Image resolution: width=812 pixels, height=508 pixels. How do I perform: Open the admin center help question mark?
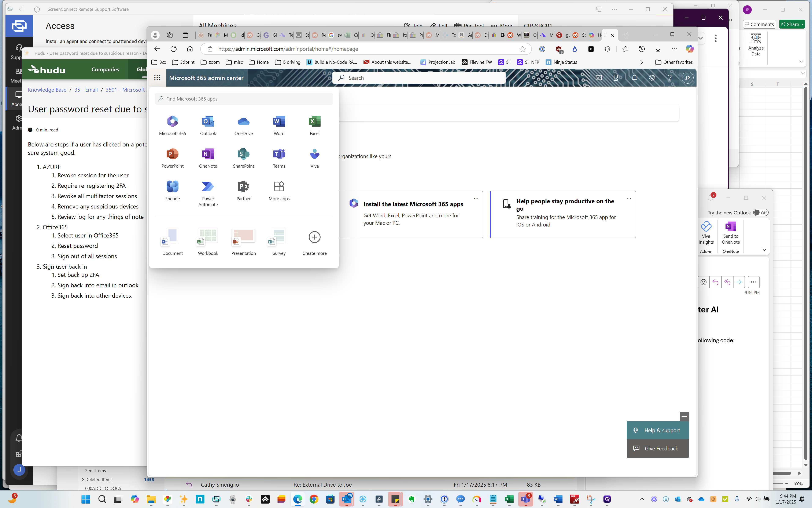[670, 78]
